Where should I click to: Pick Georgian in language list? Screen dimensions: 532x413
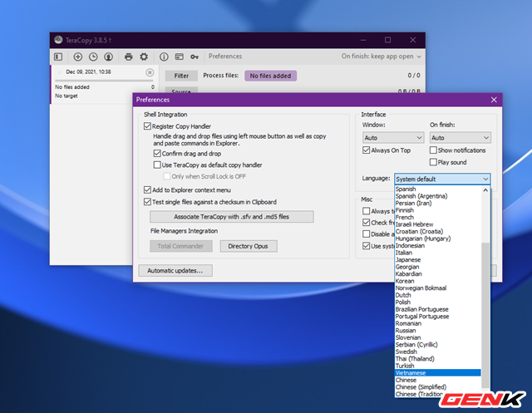(x=438, y=267)
